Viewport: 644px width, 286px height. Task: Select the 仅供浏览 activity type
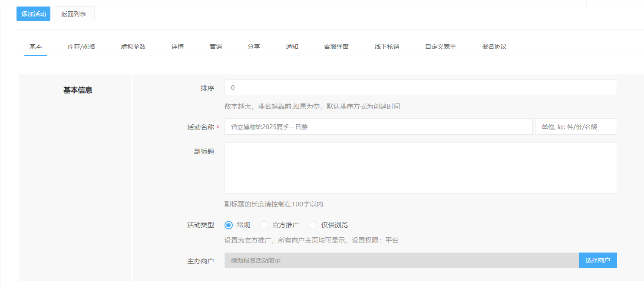pos(313,225)
